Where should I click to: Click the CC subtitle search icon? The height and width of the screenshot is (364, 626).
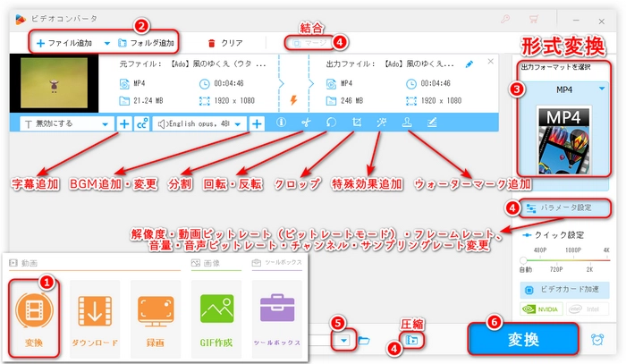[142, 124]
